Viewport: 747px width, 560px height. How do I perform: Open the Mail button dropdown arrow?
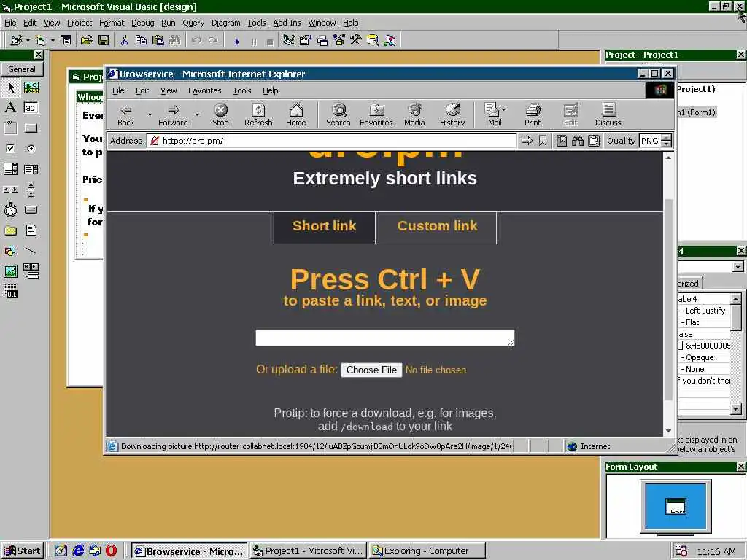[504, 109]
